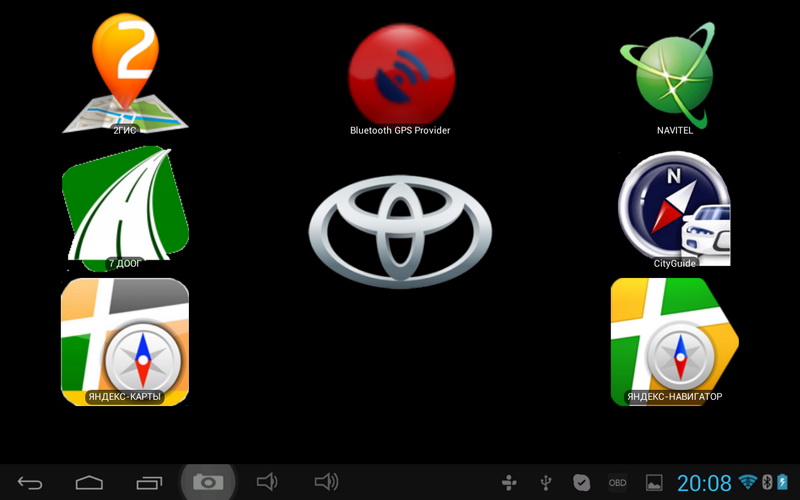This screenshot has width=800, height=500.
Task: Click the 20:08 clock in status bar
Action: pos(704,483)
